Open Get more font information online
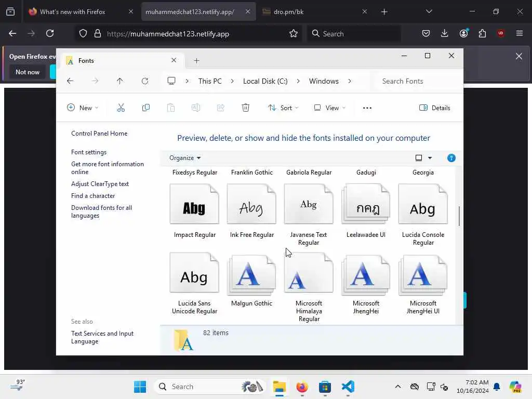Image resolution: width=532 pixels, height=399 pixels. point(107,168)
